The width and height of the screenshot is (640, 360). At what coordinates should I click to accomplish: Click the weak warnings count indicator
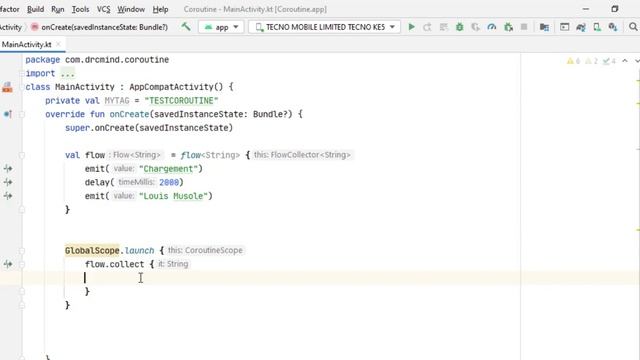coord(591,61)
